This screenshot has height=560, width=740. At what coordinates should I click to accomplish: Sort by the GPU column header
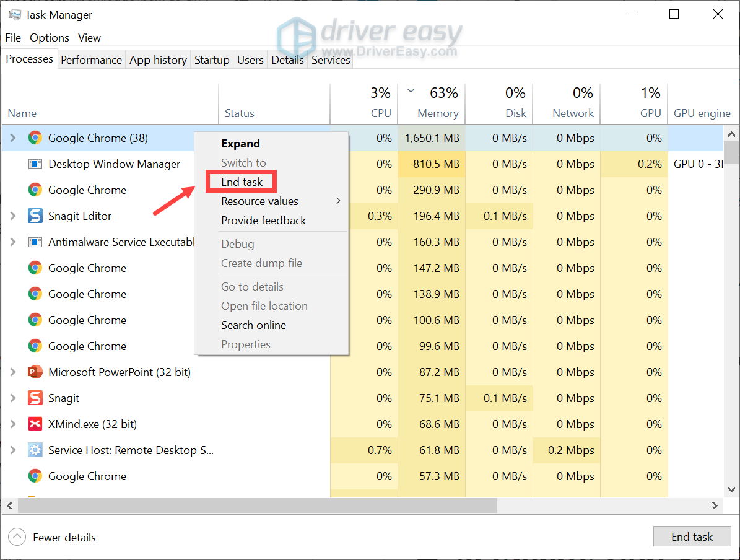[634, 104]
